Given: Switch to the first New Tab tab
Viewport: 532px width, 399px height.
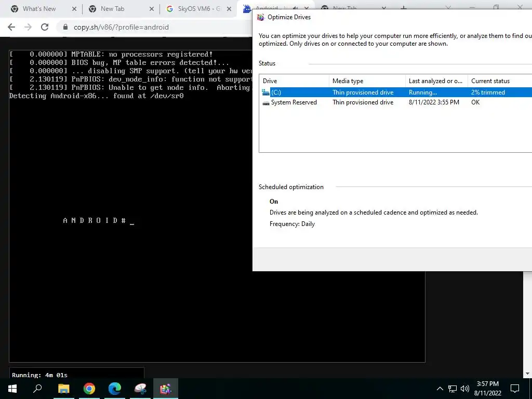Looking at the screenshot, I should tap(112, 9).
